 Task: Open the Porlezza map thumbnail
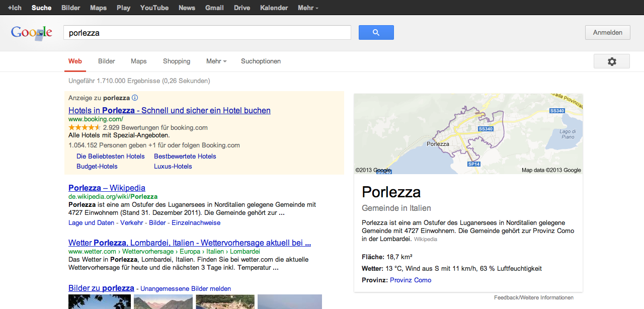pyautogui.click(x=468, y=134)
